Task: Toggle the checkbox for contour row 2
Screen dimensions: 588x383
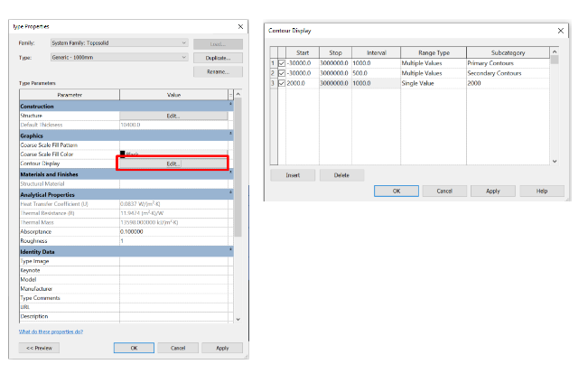Action: tap(282, 73)
